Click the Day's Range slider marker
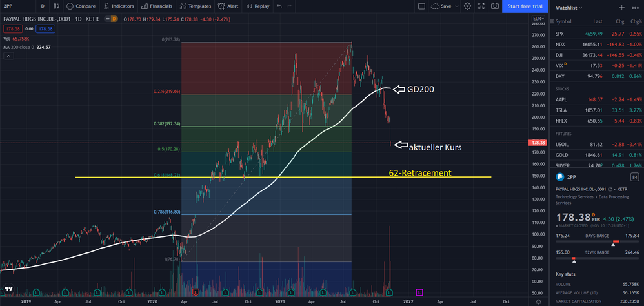 point(613,245)
